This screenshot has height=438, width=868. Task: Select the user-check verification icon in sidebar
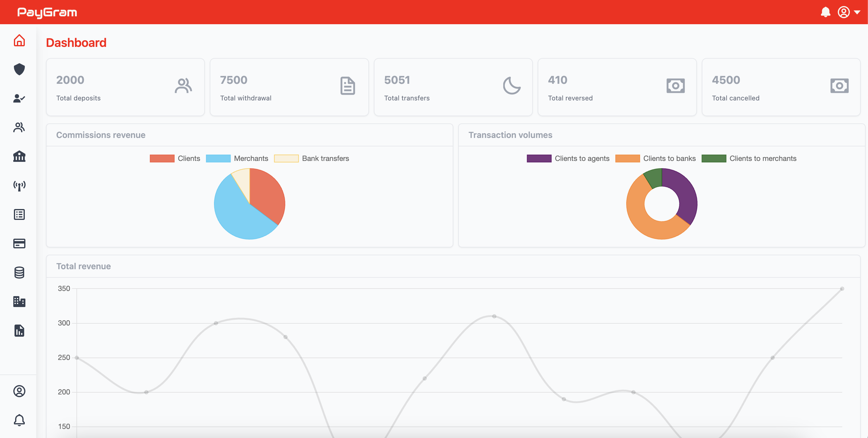tap(19, 98)
